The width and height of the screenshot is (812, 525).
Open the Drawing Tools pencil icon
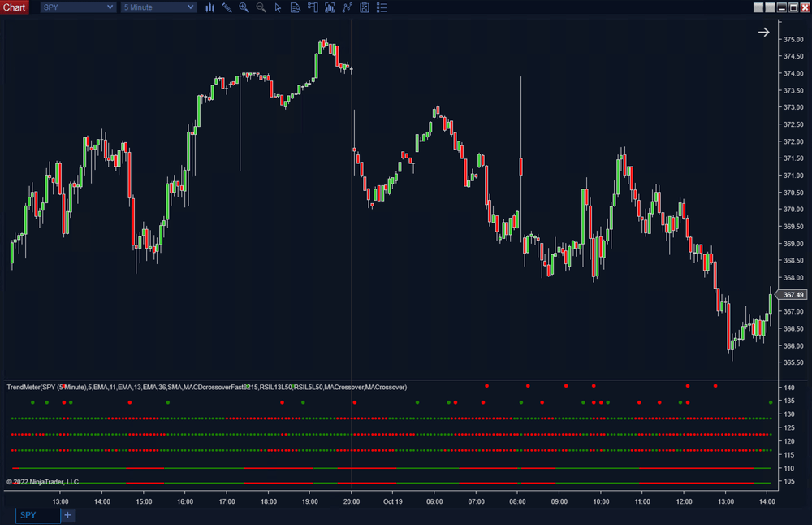tap(227, 7)
